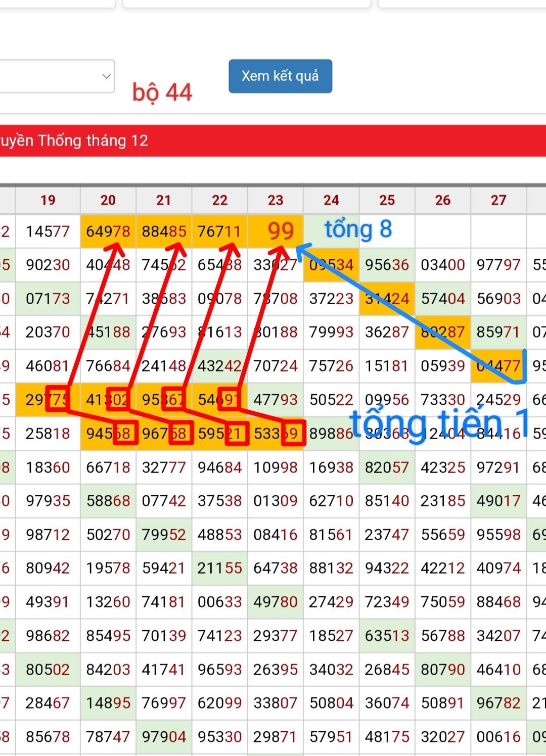This screenshot has width=546, height=756.
Task: Click cell 63513
Action: (387, 636)
